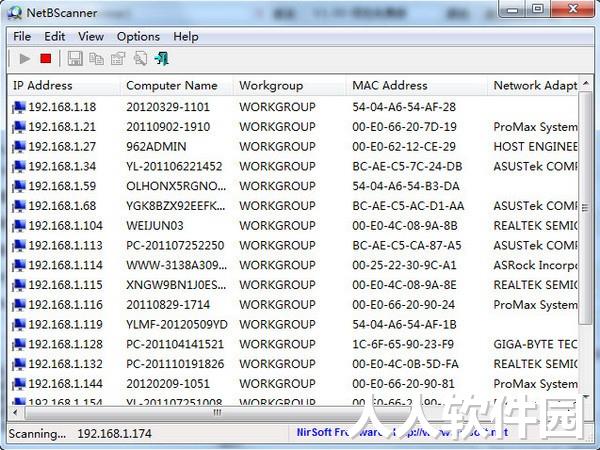The width and height of the screenshot is (600, 450).
Task: Click adapter GIGA-BYTE TEC in 192.168.1.128 row
Action: [535, 344]
